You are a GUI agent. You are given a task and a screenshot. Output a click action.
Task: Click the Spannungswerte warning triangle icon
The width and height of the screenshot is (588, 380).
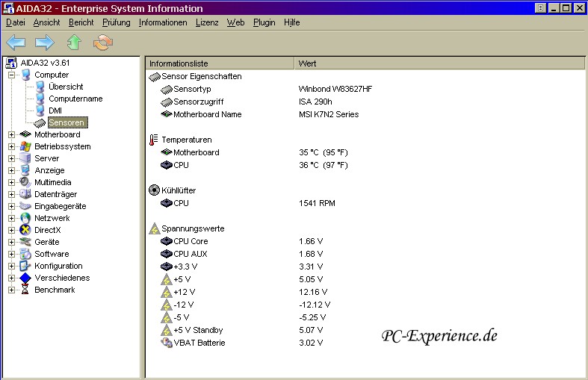[155, 228]
